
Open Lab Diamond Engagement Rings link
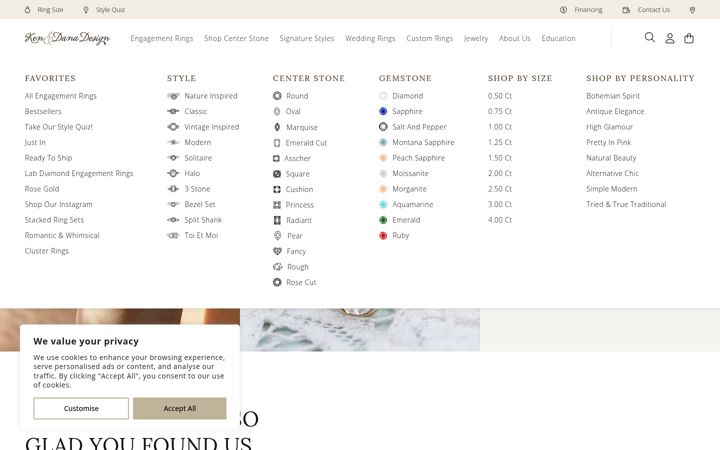click(79, 173)
